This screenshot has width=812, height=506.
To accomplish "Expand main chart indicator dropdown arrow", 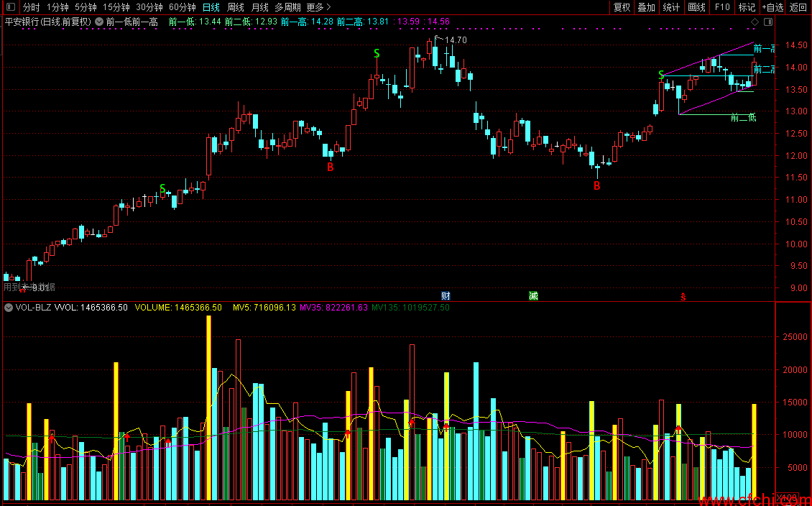I will (99, 22).
